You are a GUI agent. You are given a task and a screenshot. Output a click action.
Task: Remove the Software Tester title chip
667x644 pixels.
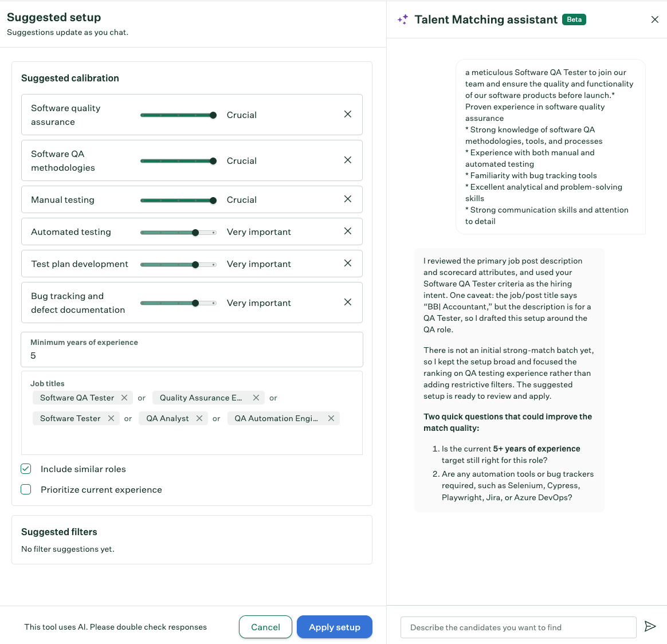[x=111, y=418]
